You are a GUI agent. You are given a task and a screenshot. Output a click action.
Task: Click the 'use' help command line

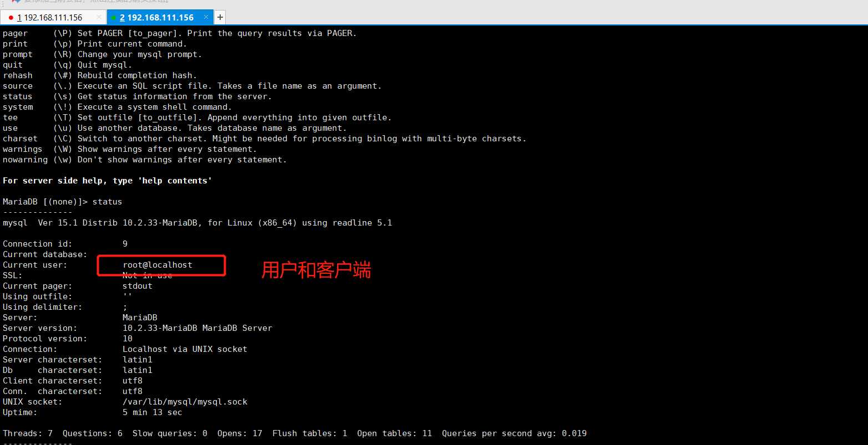pos(175,128)
